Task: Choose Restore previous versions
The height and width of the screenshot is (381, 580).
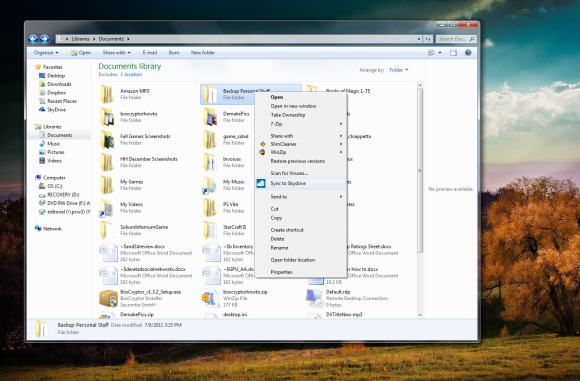Action: point(301,161)
